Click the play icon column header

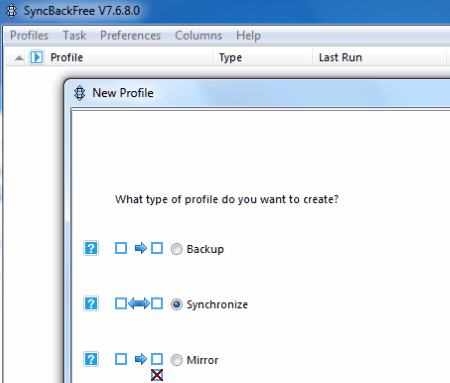pyautogui.click(x=36, y=57)
